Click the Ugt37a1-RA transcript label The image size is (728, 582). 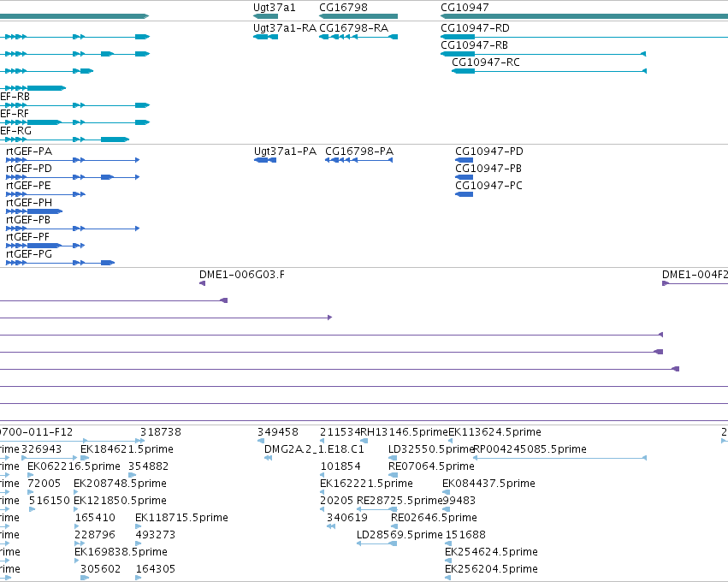click(285, 28)
